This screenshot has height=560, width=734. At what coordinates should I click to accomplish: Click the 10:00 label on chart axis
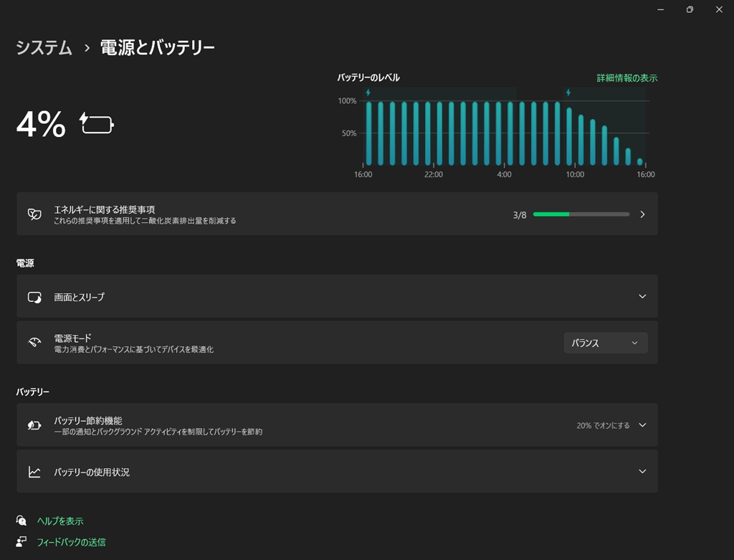pyautogui.click(x=575, y=175)
